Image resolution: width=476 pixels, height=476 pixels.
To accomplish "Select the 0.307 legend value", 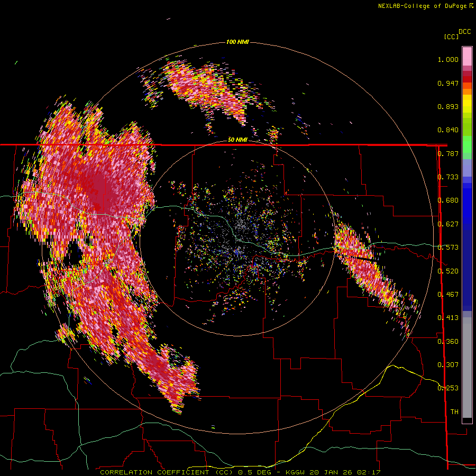I will point(448,365).
